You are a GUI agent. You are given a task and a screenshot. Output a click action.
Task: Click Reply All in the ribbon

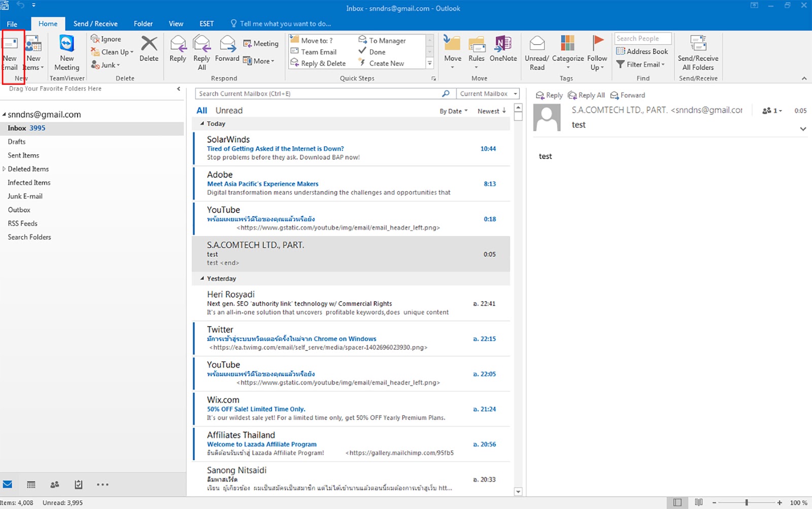(x=202, y=53)
